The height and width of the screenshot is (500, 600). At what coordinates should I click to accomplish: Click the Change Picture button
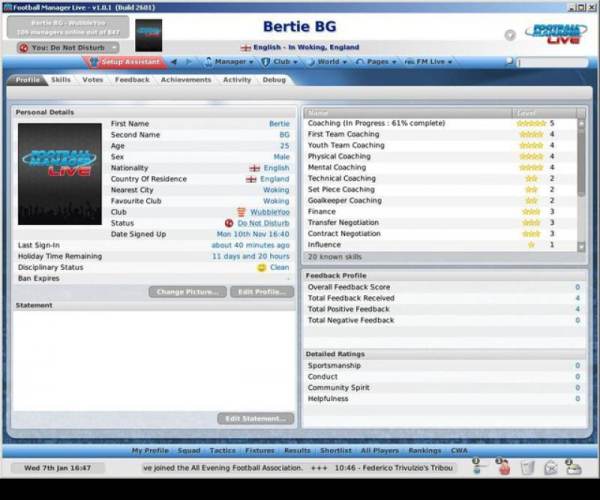pyautogui.click(x=188, y=292)
